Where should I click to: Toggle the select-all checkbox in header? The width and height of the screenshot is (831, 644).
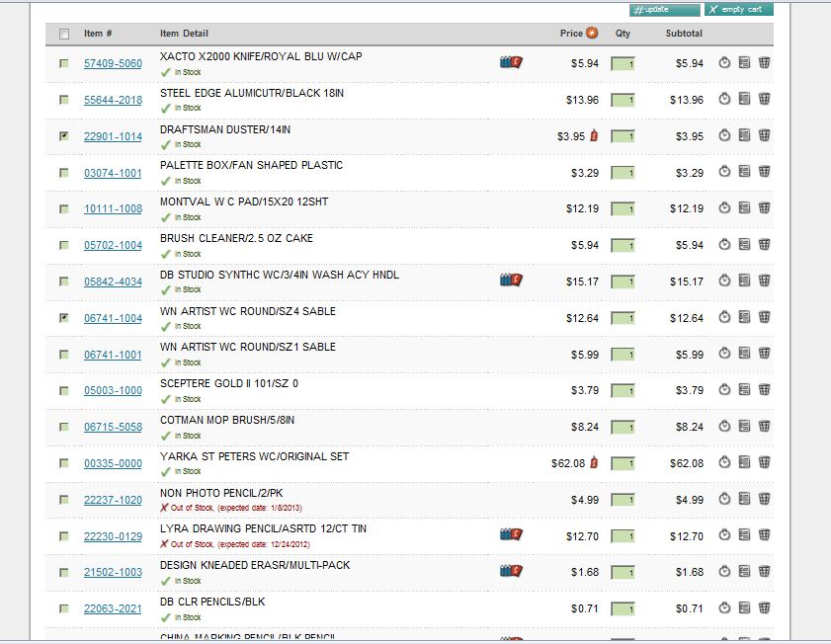[64, 34]
